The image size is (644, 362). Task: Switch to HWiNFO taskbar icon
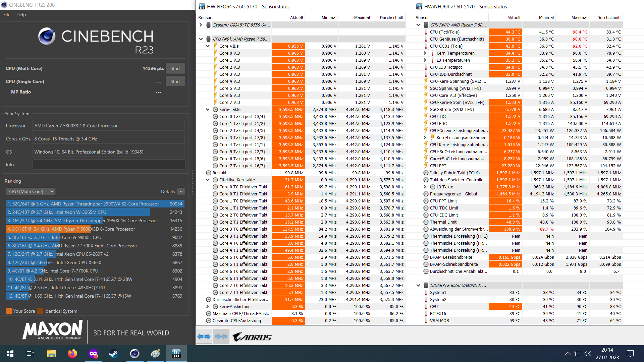tap(176, 354)
